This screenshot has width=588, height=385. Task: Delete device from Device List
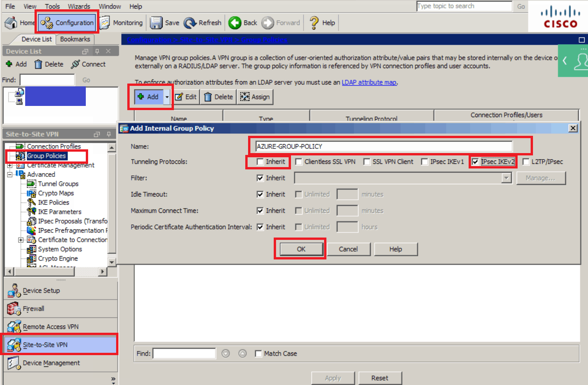(x=49, y=64)
